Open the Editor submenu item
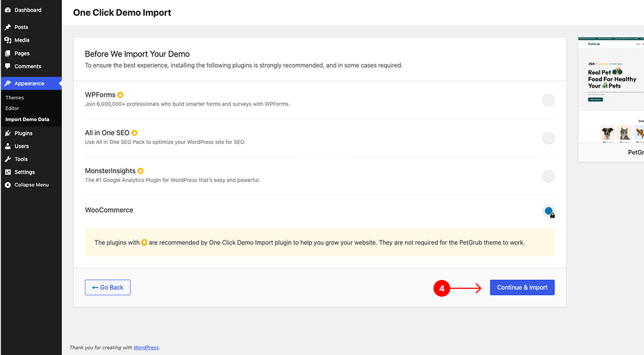 tap(13, 108)
